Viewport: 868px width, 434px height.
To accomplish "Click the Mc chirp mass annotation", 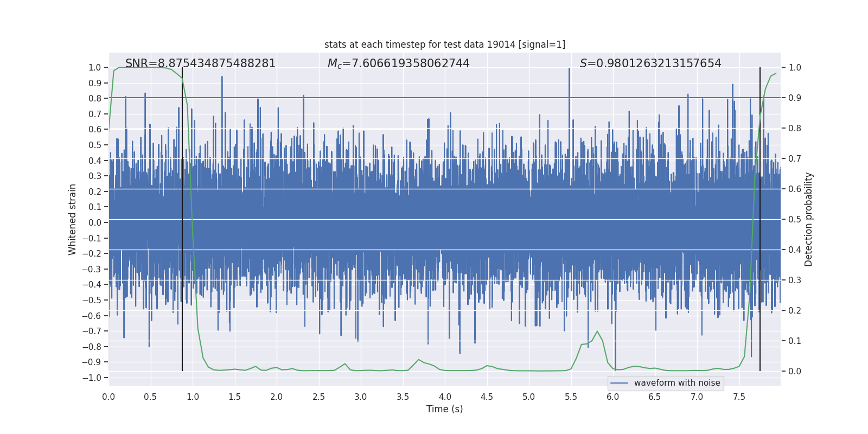I will click(398, 63).
